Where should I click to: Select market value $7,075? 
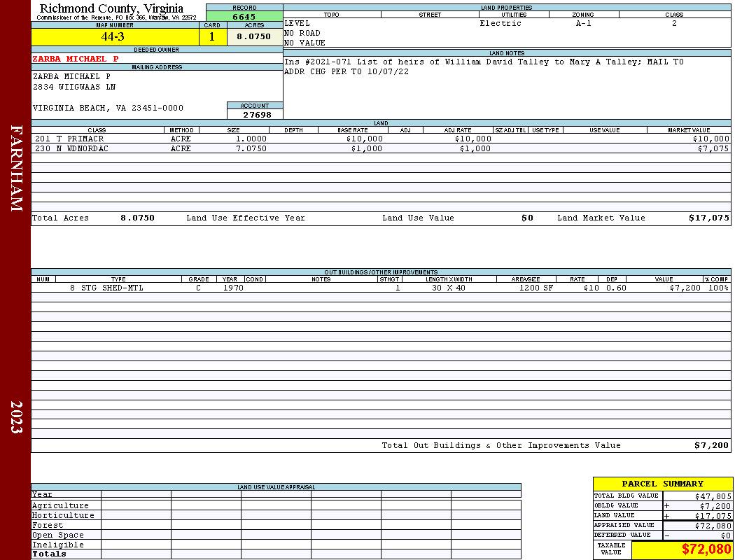pos(713,149)
